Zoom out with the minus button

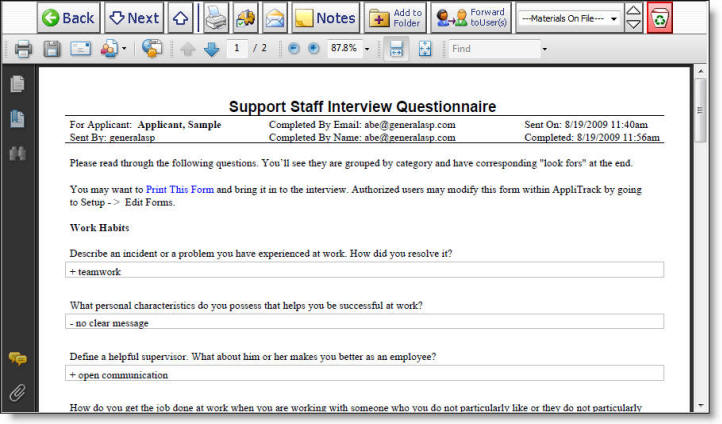(x=293, y=48)
